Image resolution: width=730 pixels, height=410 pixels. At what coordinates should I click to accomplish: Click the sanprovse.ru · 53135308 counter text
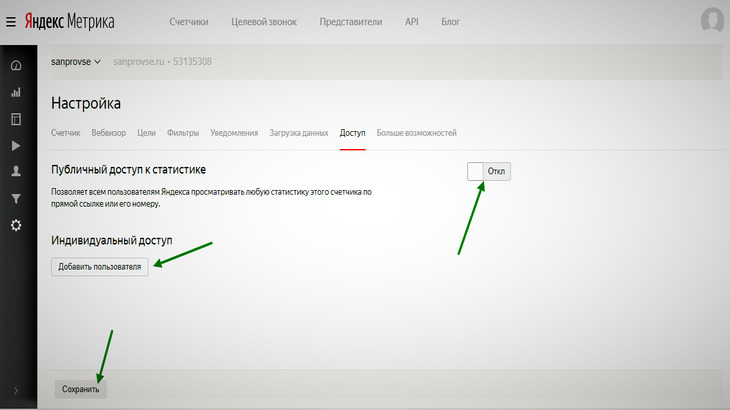coord(162,61)
